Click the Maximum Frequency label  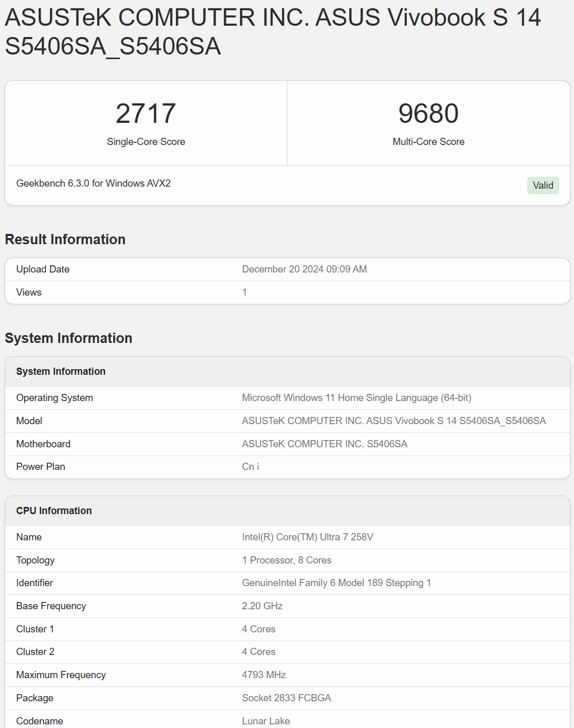61,675
